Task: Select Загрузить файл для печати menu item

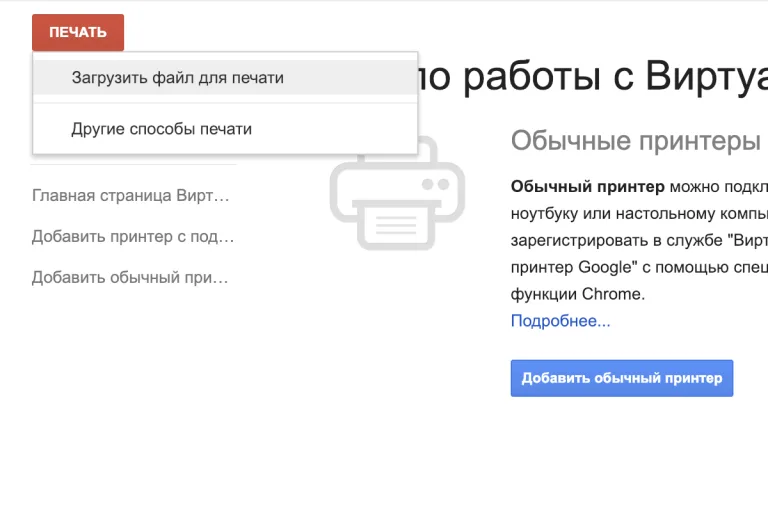Action: click(x=225, y=77)
